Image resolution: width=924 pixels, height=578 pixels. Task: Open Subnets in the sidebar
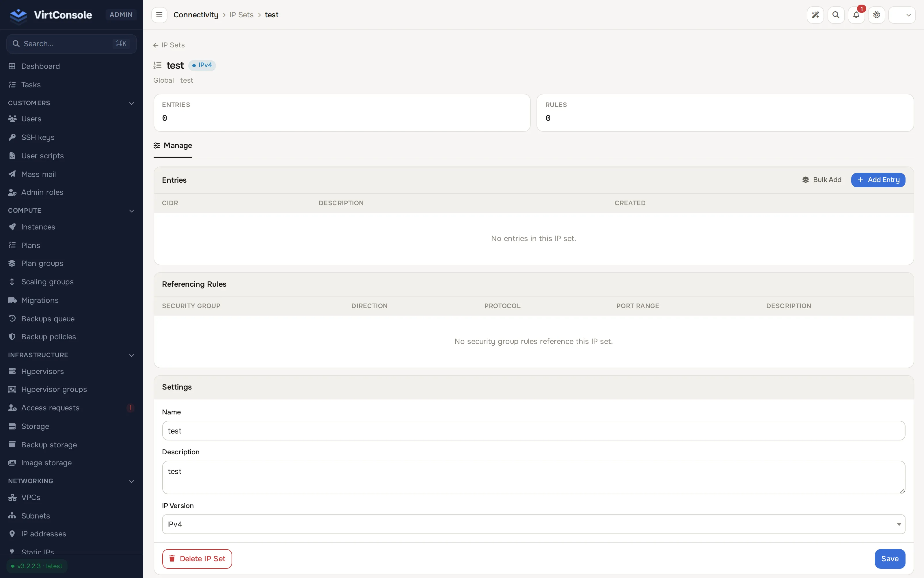(71, 516)
